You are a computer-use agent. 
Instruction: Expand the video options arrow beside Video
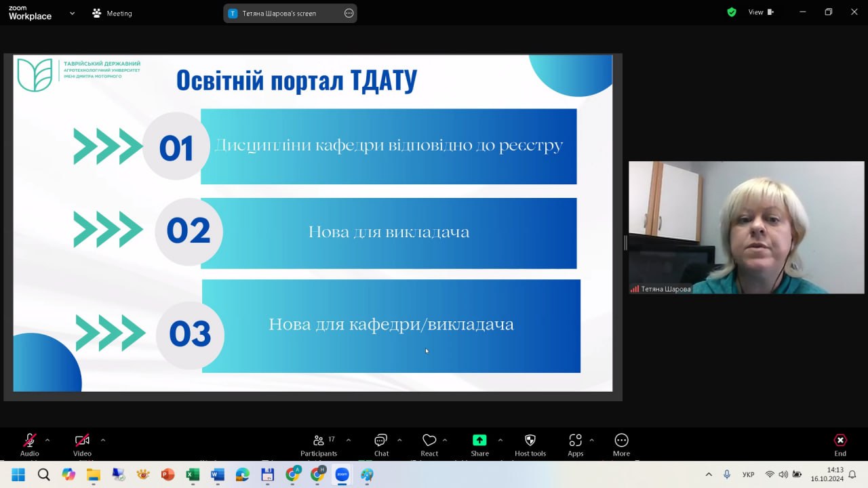pyautogui.click(x=102, y=440)
